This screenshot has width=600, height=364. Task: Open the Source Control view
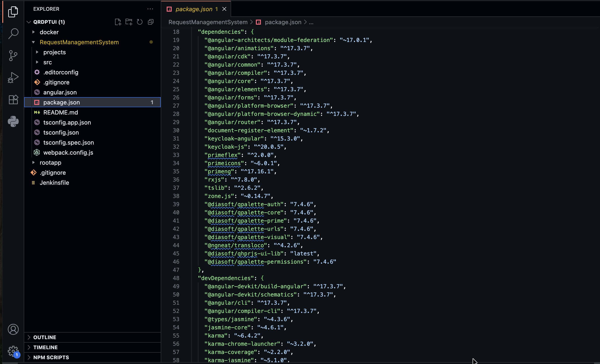13,55
